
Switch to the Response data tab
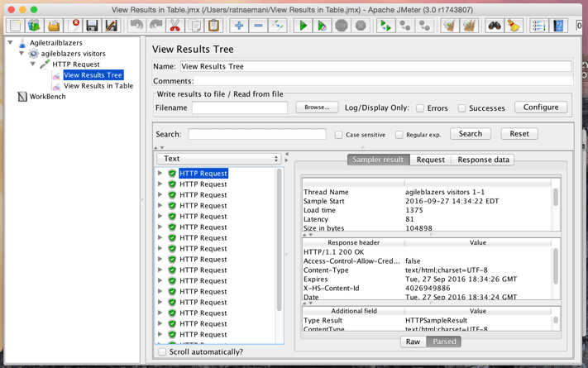pyautogui.click(x=483, y=160)
